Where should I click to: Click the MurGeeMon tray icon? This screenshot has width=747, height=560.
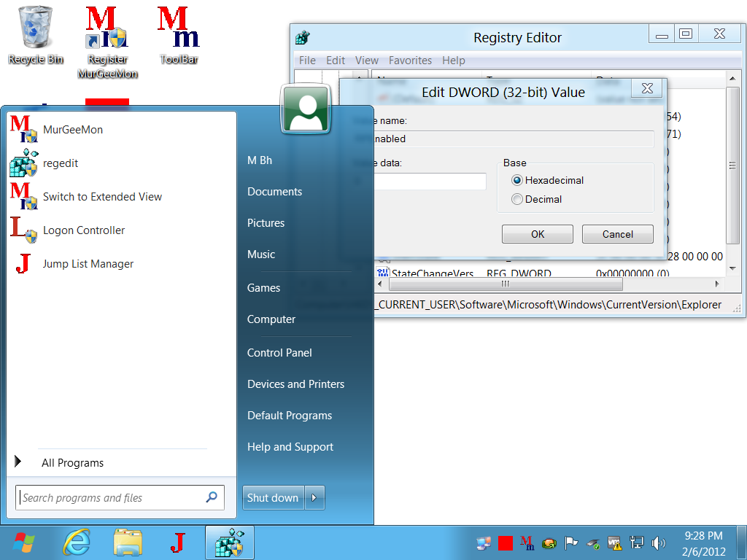point(527,543)
